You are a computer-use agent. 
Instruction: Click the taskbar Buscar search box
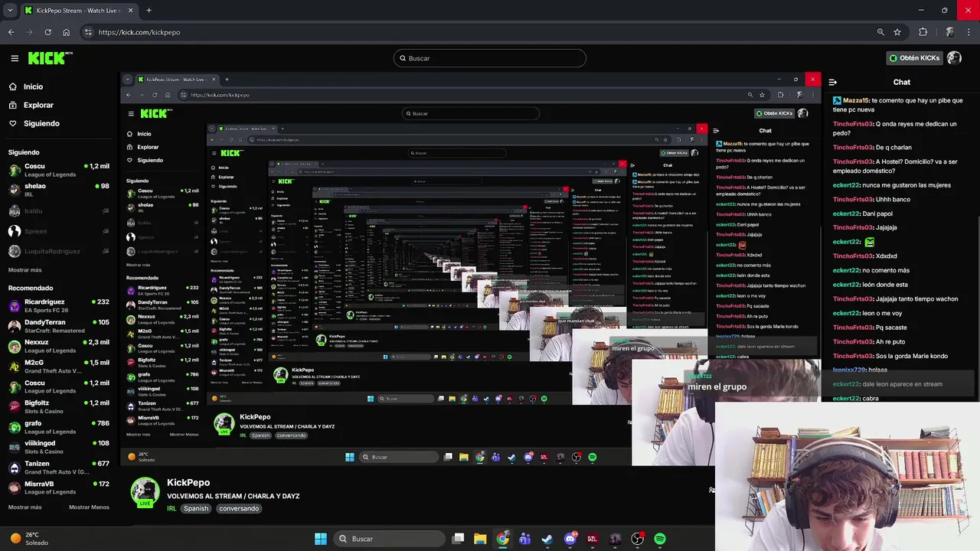pos(390,539)
